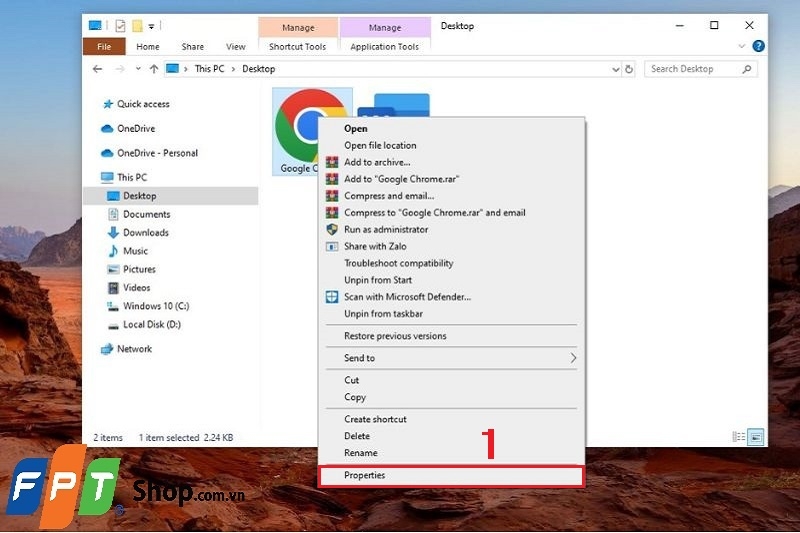Click Add to archive... entry

tap(451, 162)
